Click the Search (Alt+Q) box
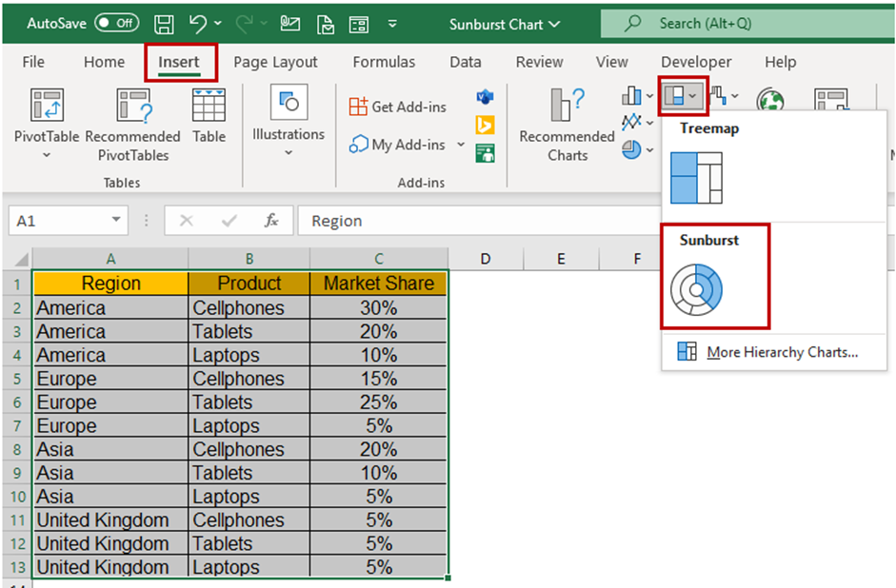 pos(747,24)
